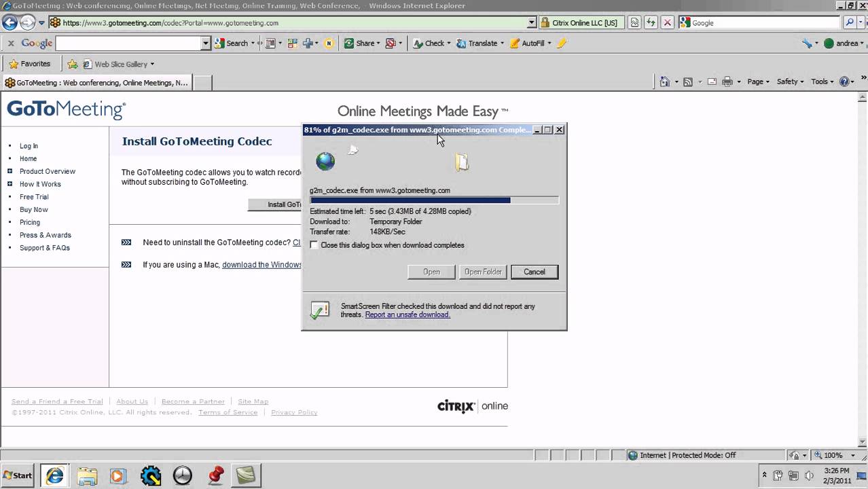Click the Install GoToMeeting Codec button
The height and width of the screenshot is (489, 868).
[275, 204]
